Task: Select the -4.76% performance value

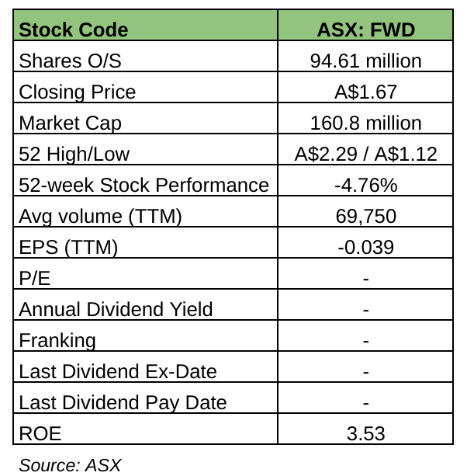Action: pyautogui.click(x=365, y=185)
